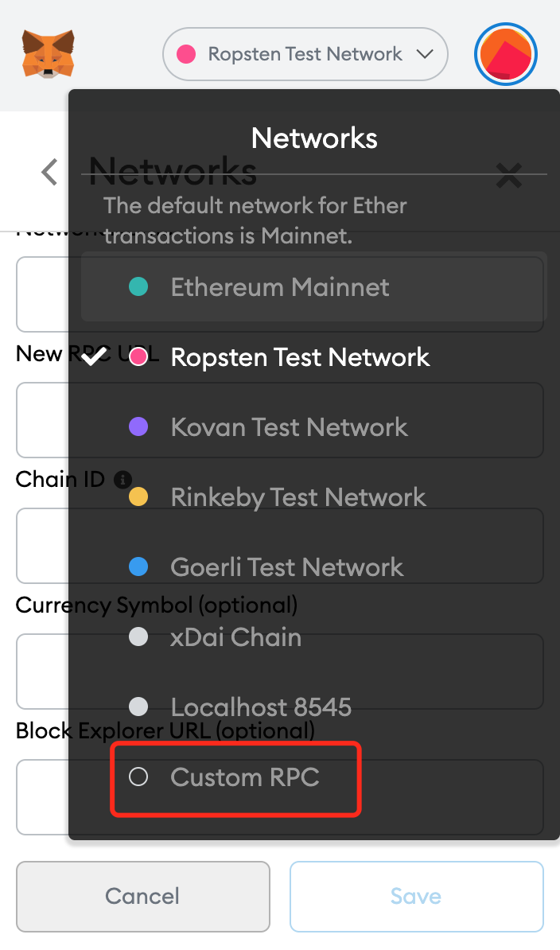Close the Networks settings with X
Viewport: 560px width, 950px height.
pyautogui.click(x=508, y=176)
